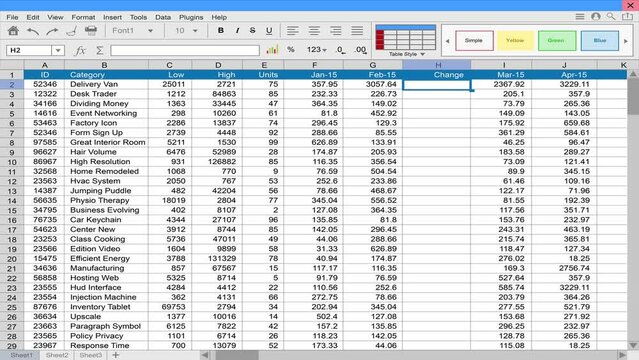Apply the Blue table style

click(599, 40)
